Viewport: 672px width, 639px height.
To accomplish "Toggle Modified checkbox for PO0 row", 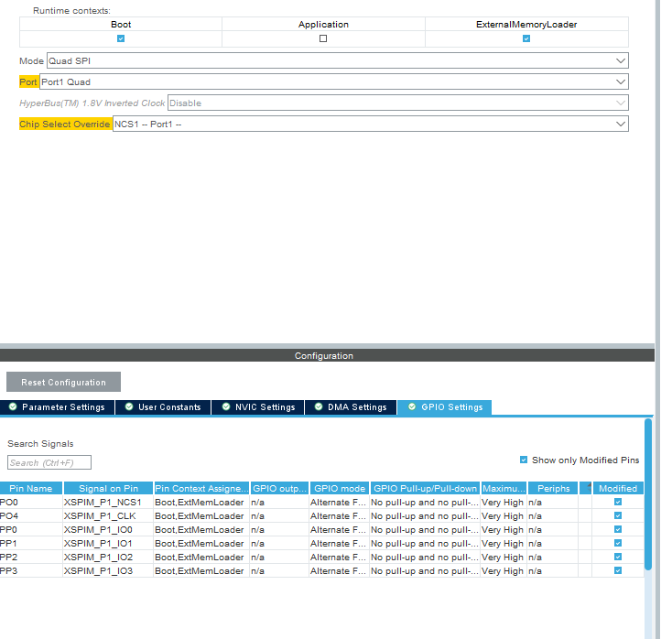I will tap(618, 502).
